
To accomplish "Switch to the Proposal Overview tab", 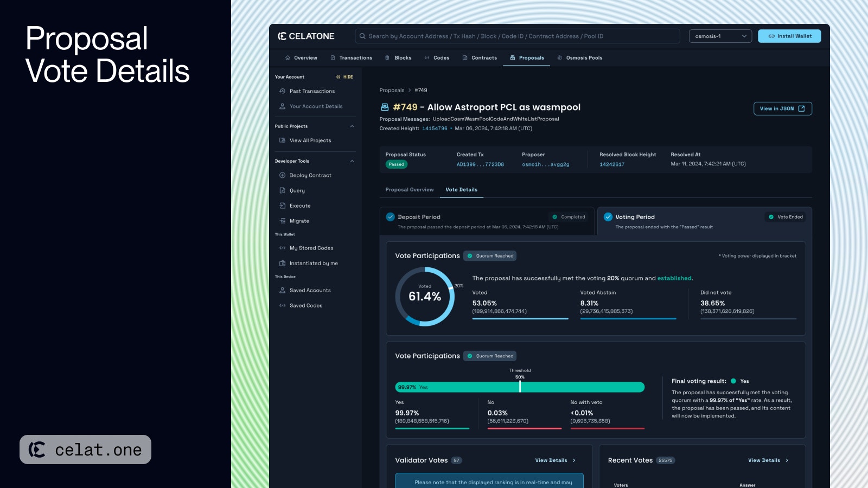I will pos(410,190).
